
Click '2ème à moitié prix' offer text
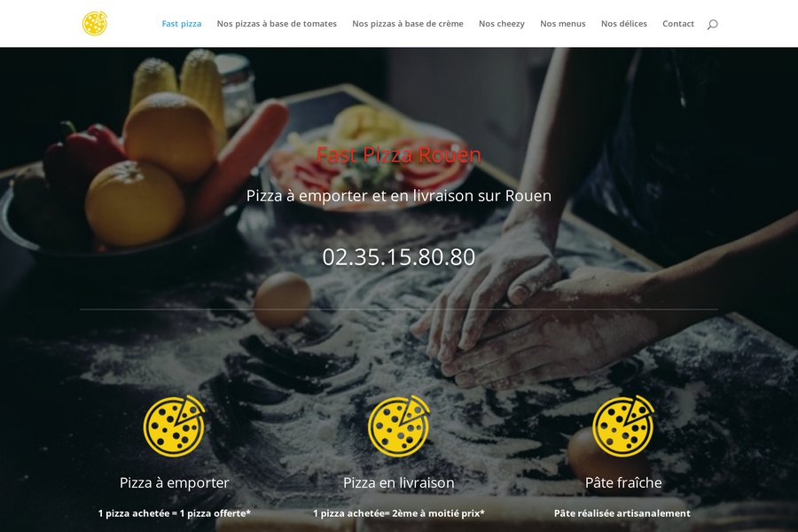tap(438, 513)
